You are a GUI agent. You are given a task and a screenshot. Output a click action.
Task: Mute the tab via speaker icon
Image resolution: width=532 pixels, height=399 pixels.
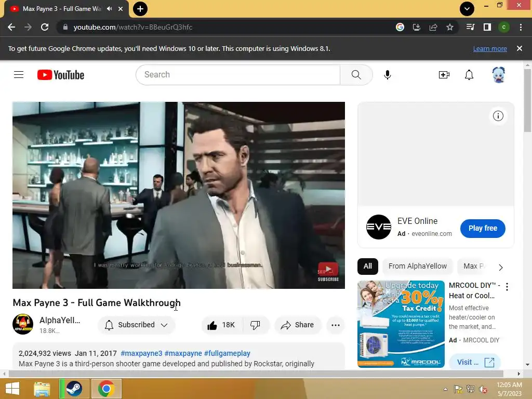click(x=109, y=9)
